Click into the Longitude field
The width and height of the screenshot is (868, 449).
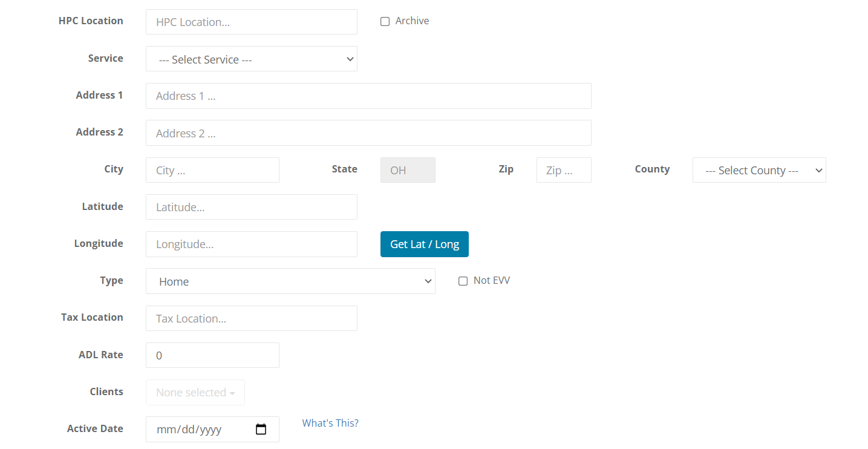tap(251, 244)
